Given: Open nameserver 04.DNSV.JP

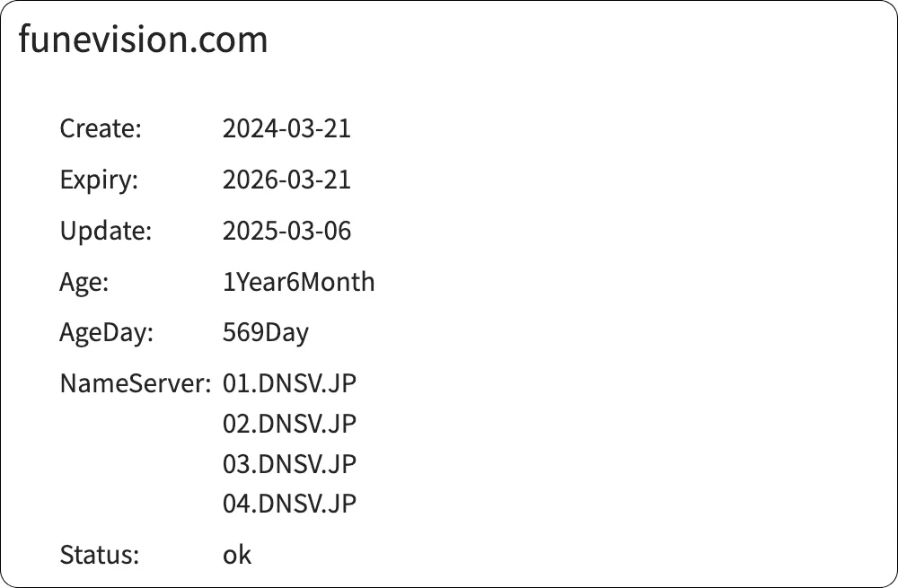Looking at the screenshot, I should [289, 504].
